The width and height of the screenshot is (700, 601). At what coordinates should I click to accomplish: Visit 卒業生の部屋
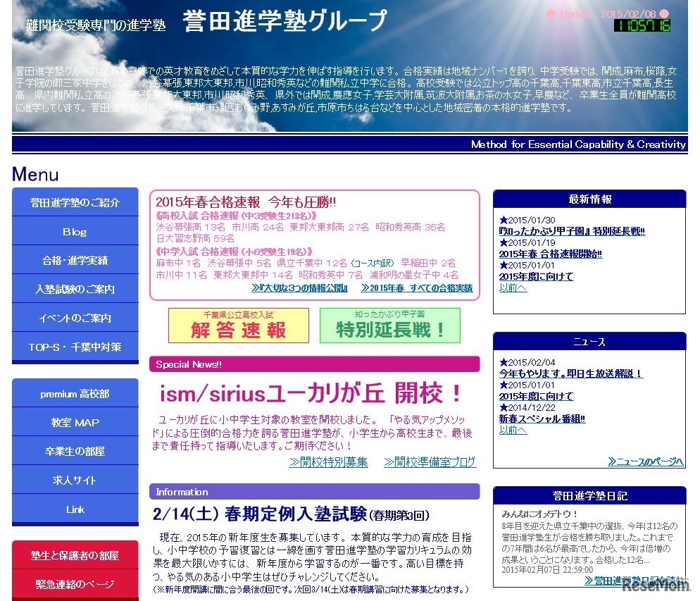click(75, 451)
